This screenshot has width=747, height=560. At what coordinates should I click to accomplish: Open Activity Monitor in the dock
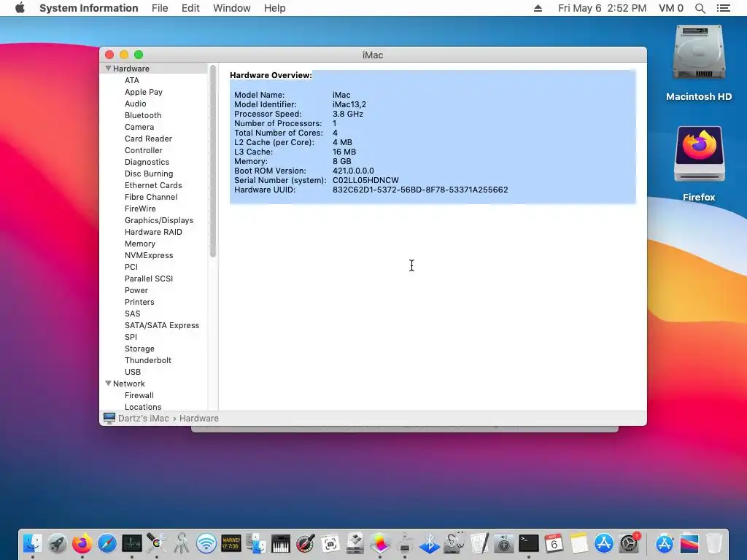[x=131, y=543]
